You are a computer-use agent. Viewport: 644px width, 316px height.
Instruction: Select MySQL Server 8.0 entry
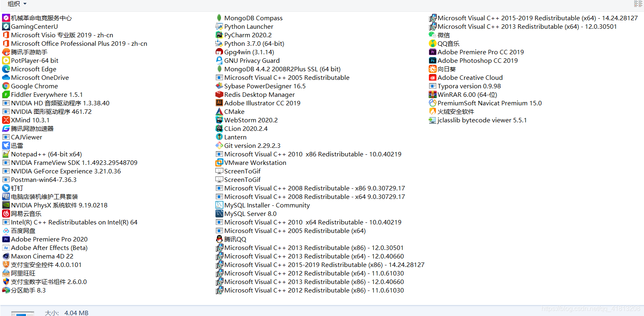click(x=246, y=214)
